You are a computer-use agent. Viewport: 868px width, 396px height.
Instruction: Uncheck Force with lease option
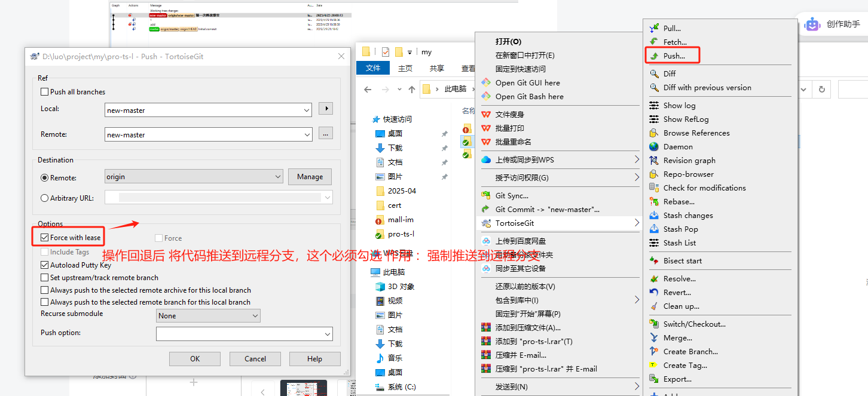(x=44, y=238)
